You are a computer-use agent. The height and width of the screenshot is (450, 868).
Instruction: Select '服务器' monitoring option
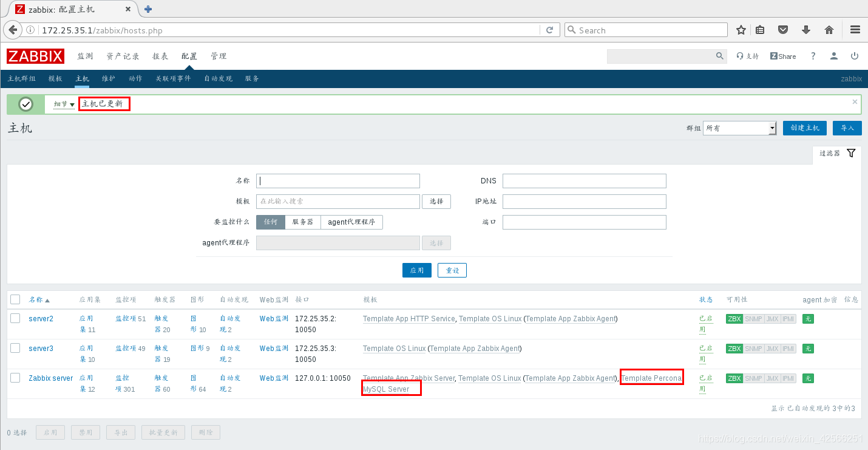[303, 222]
